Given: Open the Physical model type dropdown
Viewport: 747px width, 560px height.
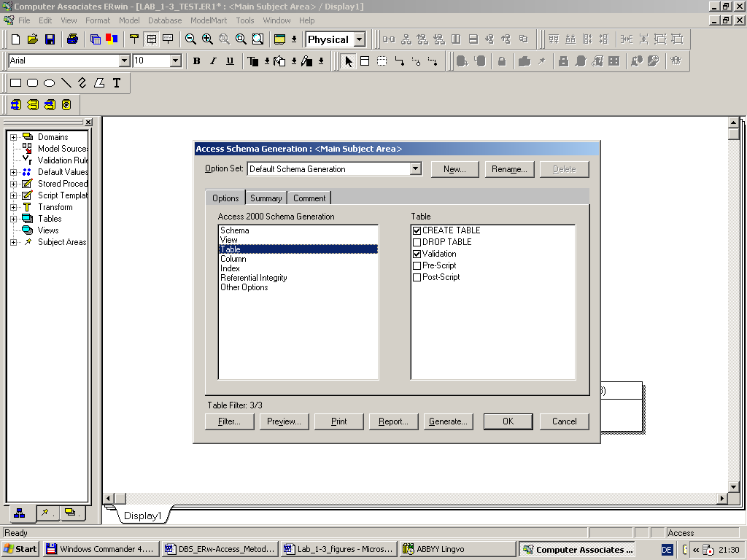Looking at the screenshot, I should 360,39.
